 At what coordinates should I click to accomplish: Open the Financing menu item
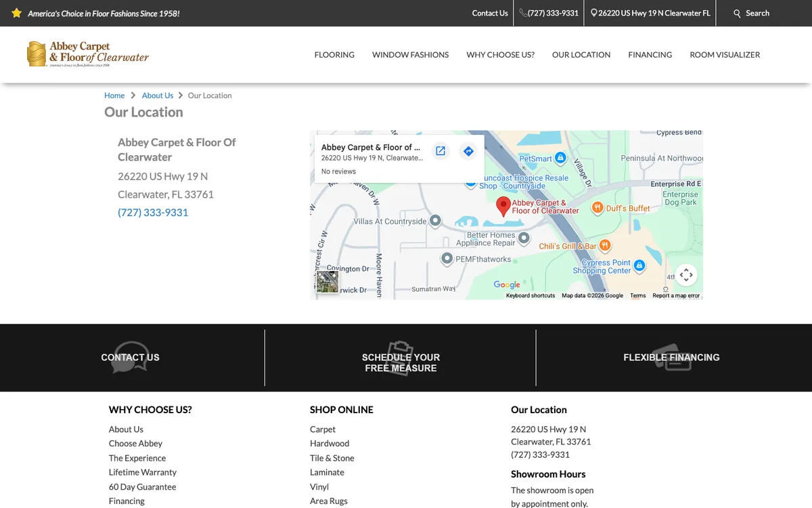pos(650,55)
